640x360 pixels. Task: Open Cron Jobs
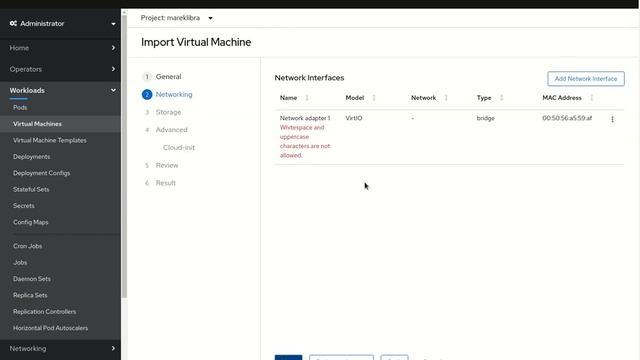[x=27, y=246]
